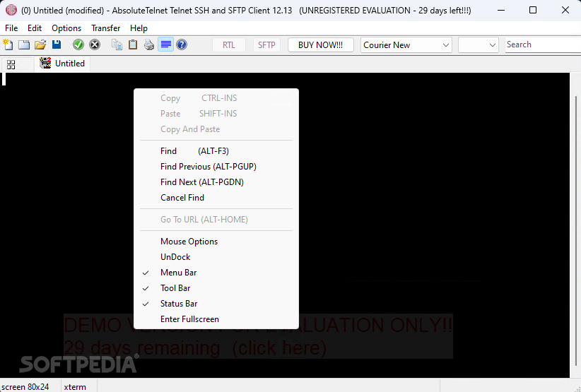Close the AbsoluteTelnet window
Image resolution: width=581 pixels, height=392 pixels.
pos(565,10)
